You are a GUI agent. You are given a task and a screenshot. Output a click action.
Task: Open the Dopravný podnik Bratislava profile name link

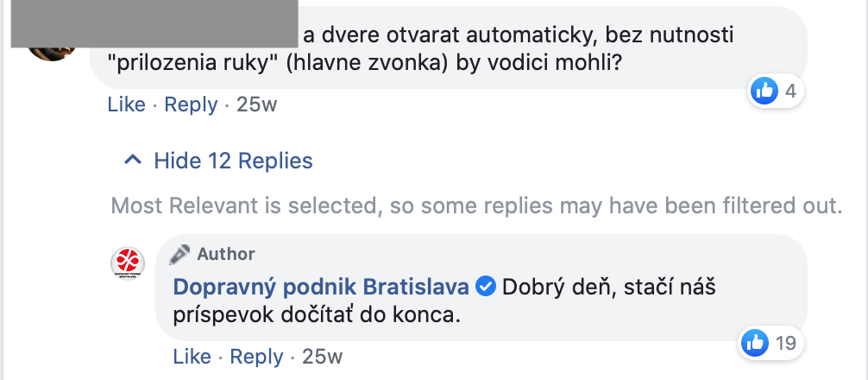pyautogui.click(x=321, y=286)
